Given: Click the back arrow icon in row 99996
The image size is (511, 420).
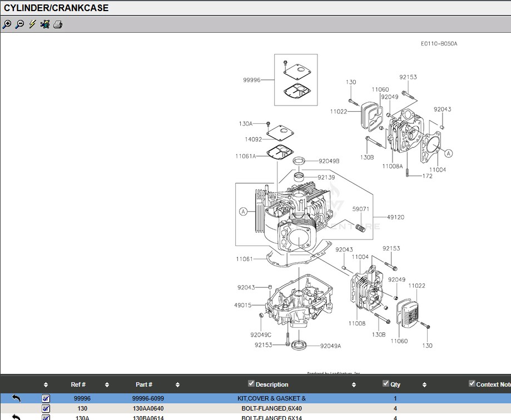Looking at the screenshot, I should click(x=16, y=398).
